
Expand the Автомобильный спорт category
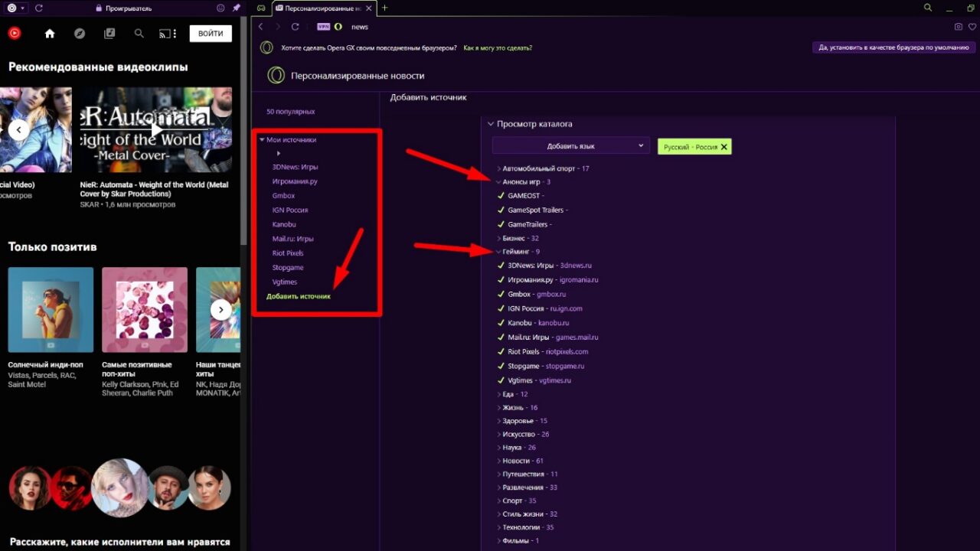(x=499, y=168)
